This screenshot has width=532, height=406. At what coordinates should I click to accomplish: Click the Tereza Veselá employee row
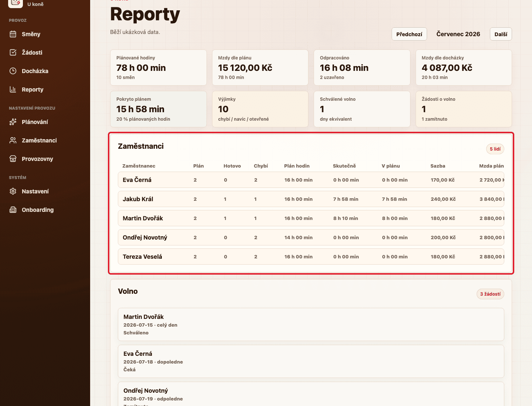(311, 257)
